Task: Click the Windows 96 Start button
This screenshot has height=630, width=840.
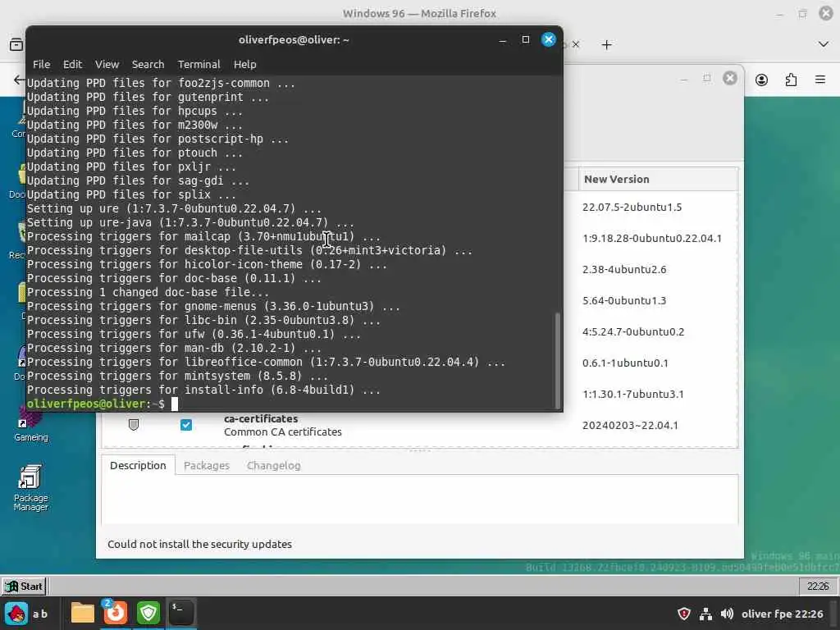Action: 24,586
